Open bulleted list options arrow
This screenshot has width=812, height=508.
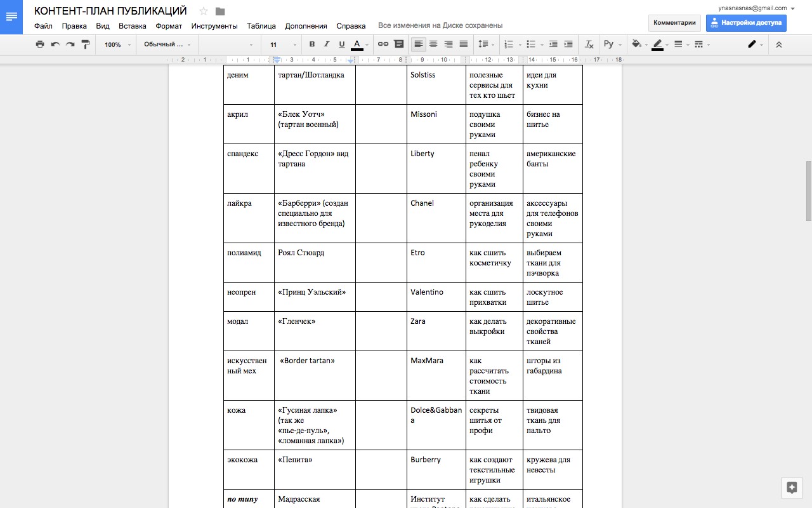pyautogui.click(x=542, y=45)
